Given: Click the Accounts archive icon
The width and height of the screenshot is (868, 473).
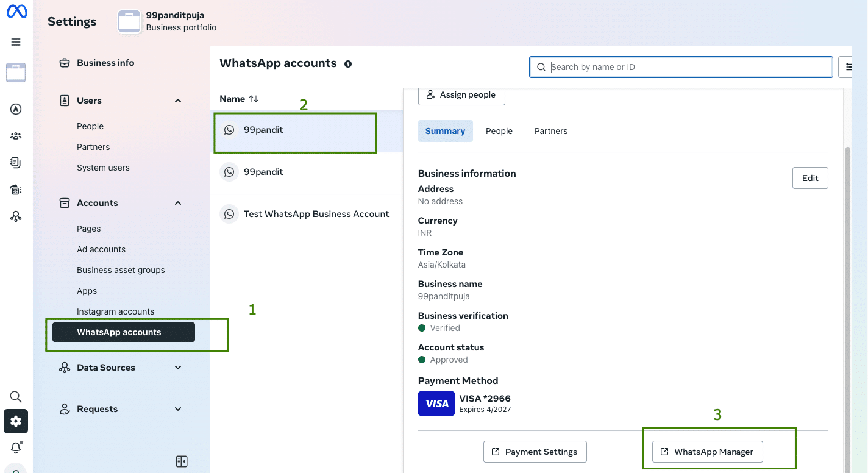Looking at the screenshot, I should point(64,203).
